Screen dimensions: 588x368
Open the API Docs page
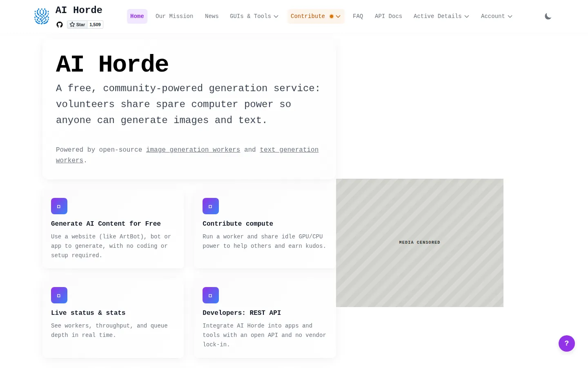(x=388, y=16)
